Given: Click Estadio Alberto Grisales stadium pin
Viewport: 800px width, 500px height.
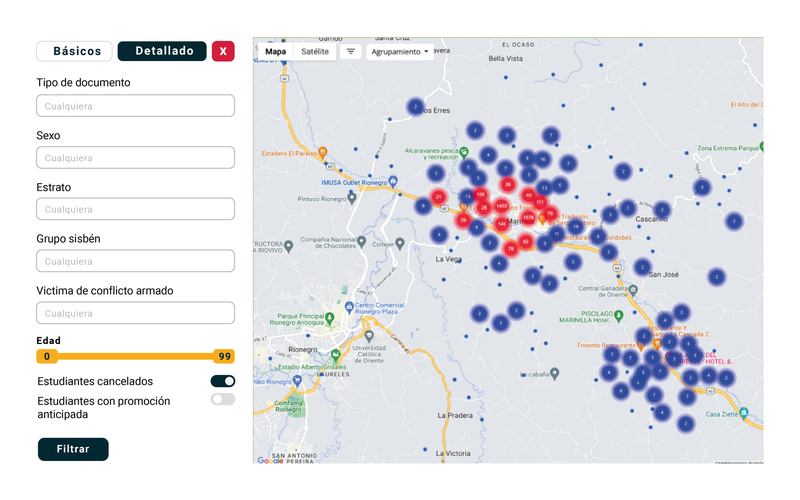Looking at the screenshot, I should (335, 355).
